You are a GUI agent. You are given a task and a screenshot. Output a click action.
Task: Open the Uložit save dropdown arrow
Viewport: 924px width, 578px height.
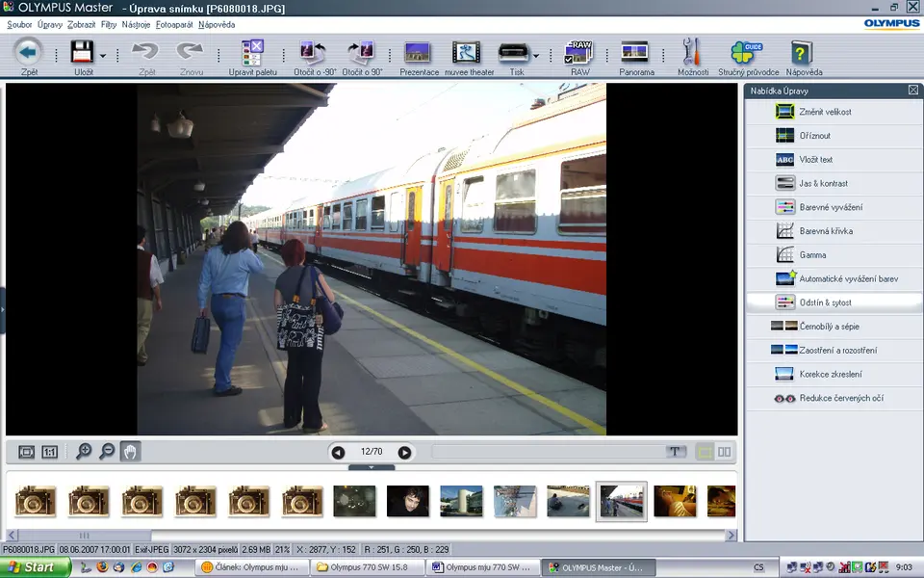[x=103, y=56]
